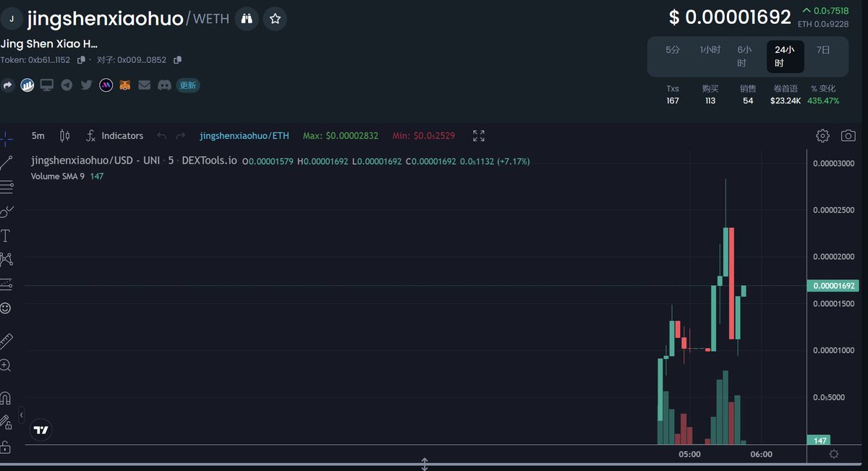Toggle stay-in-drawing-mode pencil lock
Image resolution: width=868 pixels, height=471 pixels.
coord(6,422)
